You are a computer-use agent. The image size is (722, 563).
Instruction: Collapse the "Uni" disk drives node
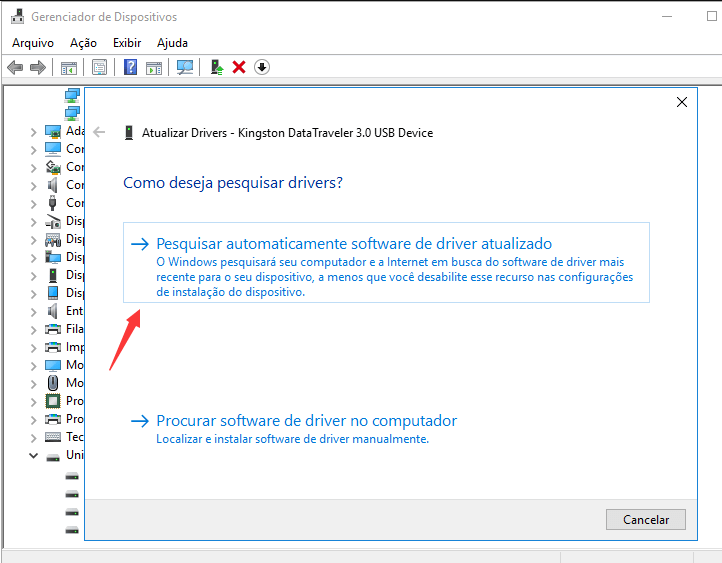(x=33, y=456)
